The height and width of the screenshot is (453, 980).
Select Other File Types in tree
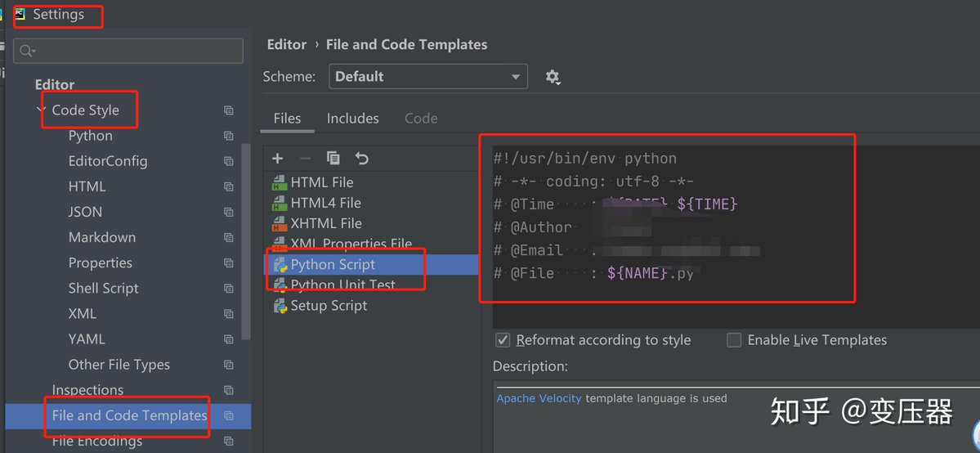coord(119,365)
